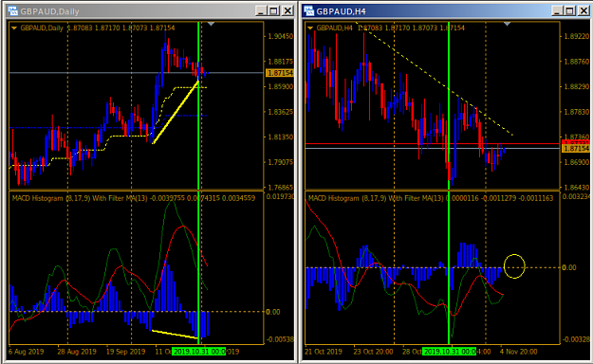Maximize the GBPAUD,Daily chart window

(x=274, y=11)
